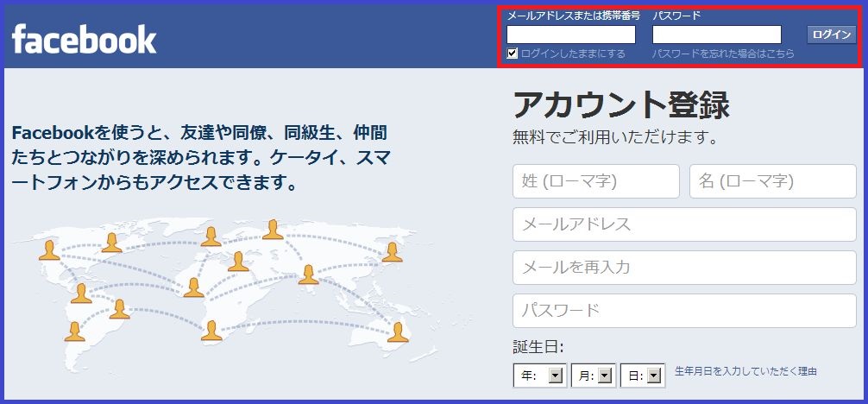The height and width of the screenshot is (404, 868).
Task: Click the 名 (ローマ字) field
Action: [x=773, y=181]
